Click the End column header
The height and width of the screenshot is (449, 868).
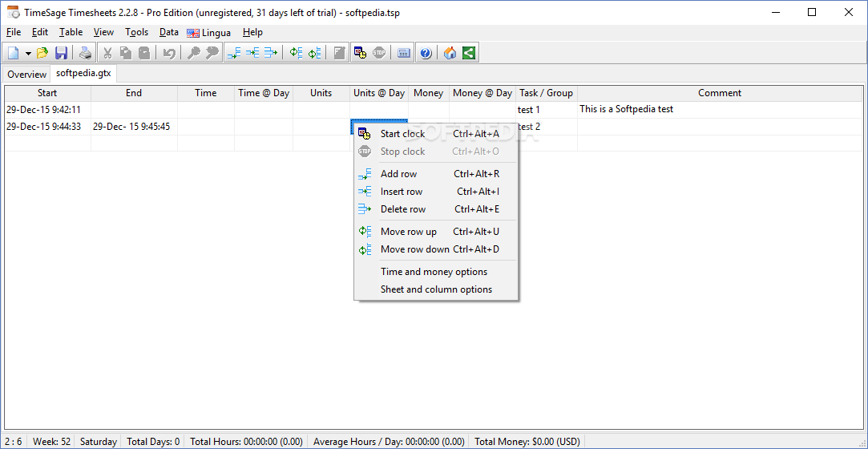click(x=134, y=93)
